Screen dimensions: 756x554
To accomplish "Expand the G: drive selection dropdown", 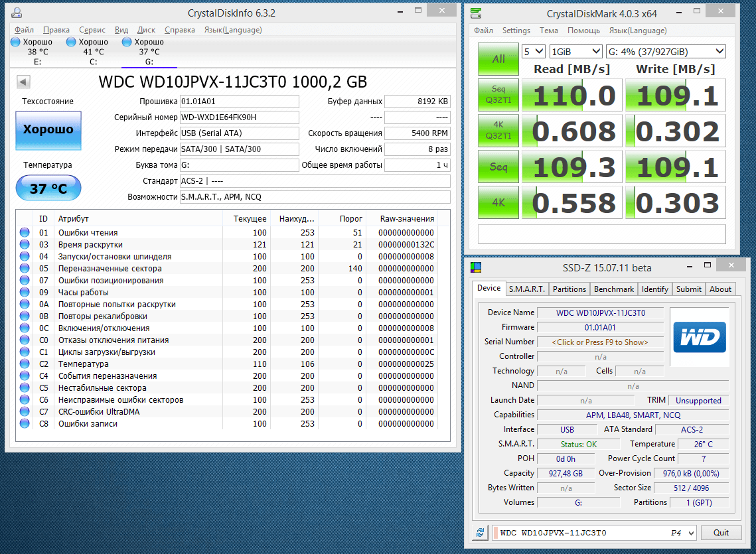I will click(x=666, y=52).
